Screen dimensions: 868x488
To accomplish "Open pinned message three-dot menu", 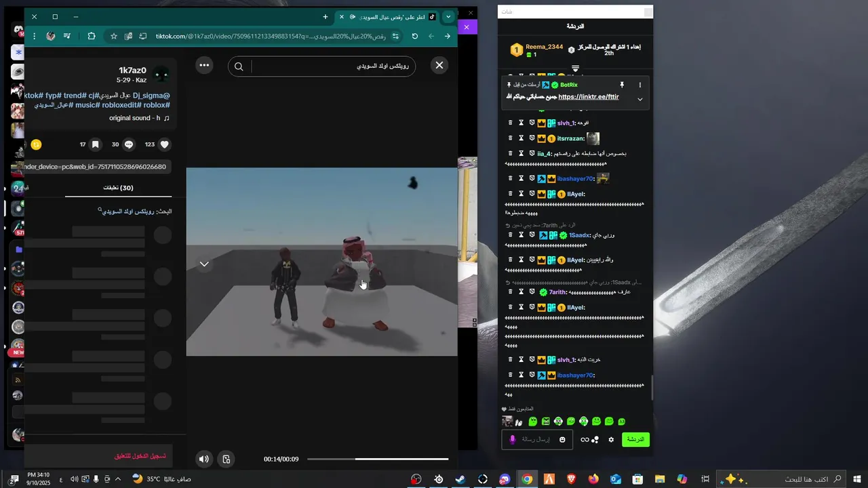I will (639, 85).
